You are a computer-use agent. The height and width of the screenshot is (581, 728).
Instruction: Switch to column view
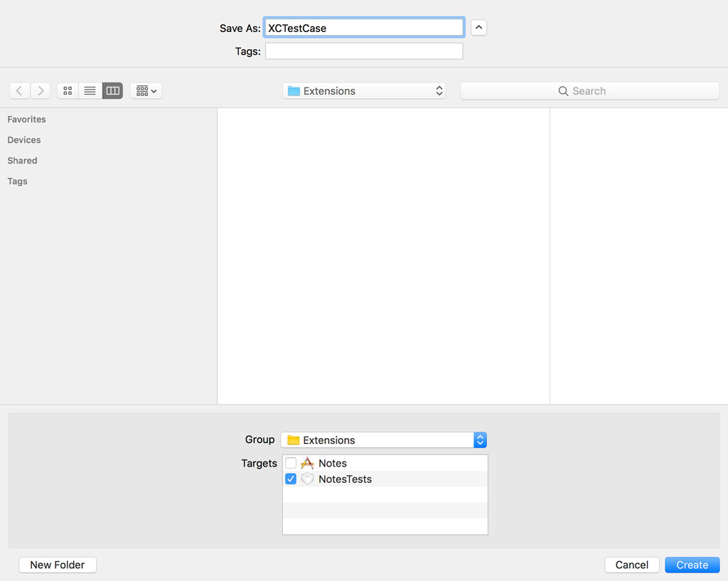click(112, 90)
